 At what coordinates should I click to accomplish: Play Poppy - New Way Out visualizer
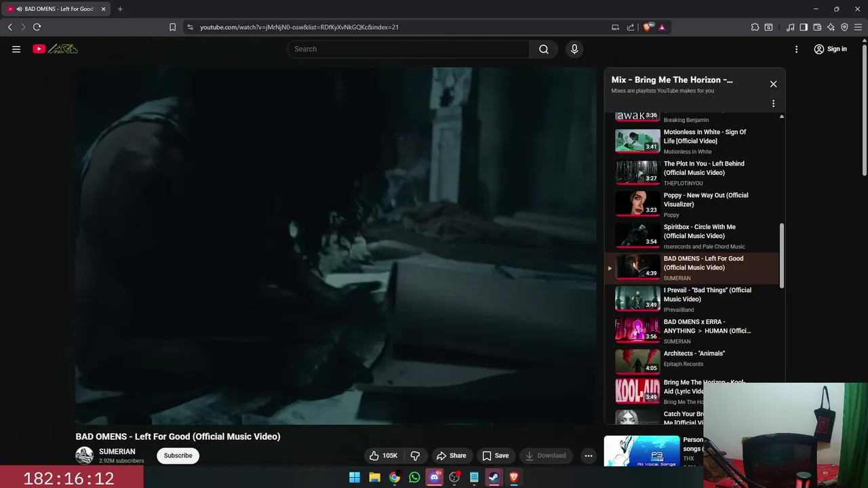[692, 204]
